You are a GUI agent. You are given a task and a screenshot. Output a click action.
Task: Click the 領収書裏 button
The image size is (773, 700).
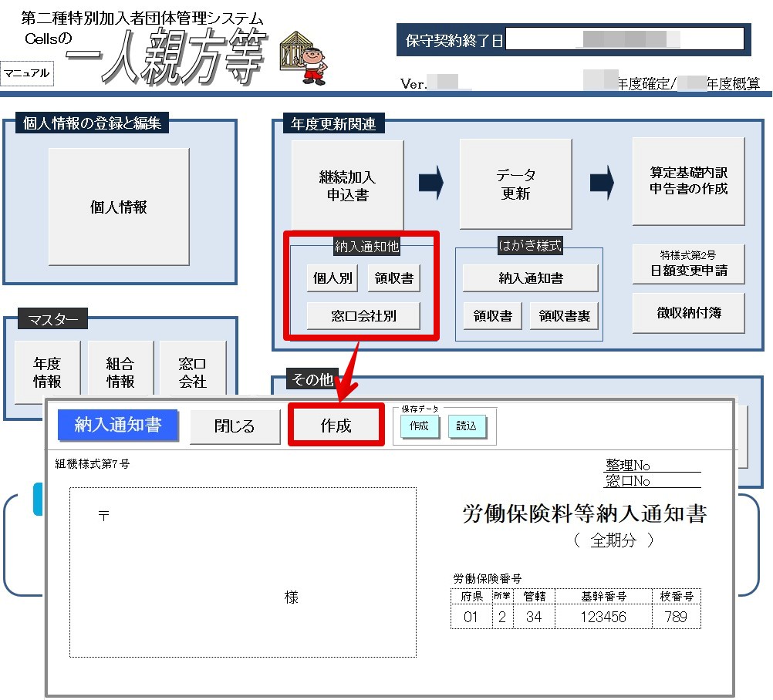(564, 316)
